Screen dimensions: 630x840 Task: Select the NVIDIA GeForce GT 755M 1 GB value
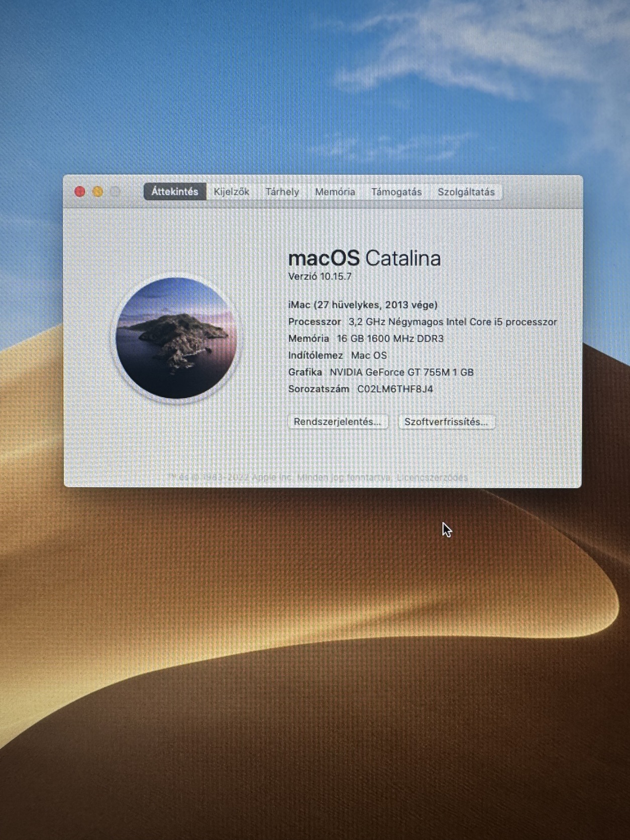pyautogui.click(x=401, y=372)
